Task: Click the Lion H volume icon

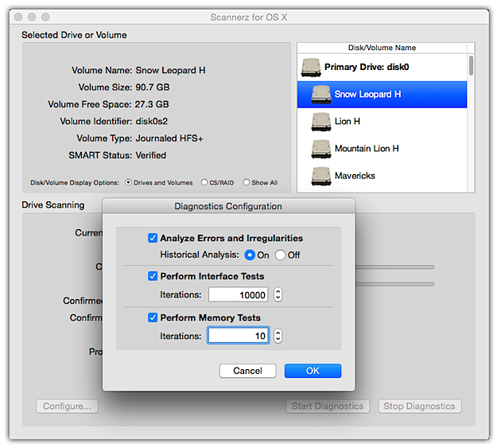Action: point(321,122)
